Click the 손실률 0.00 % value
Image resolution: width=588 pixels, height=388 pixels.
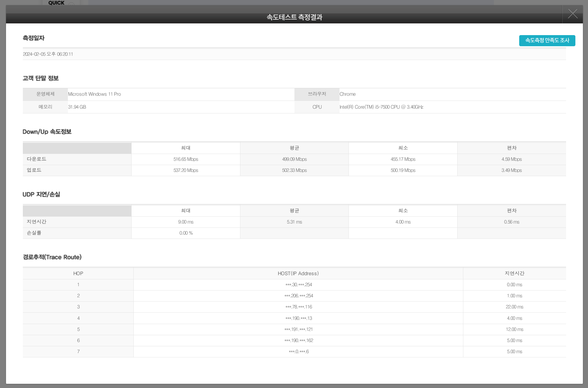point(186,233)
